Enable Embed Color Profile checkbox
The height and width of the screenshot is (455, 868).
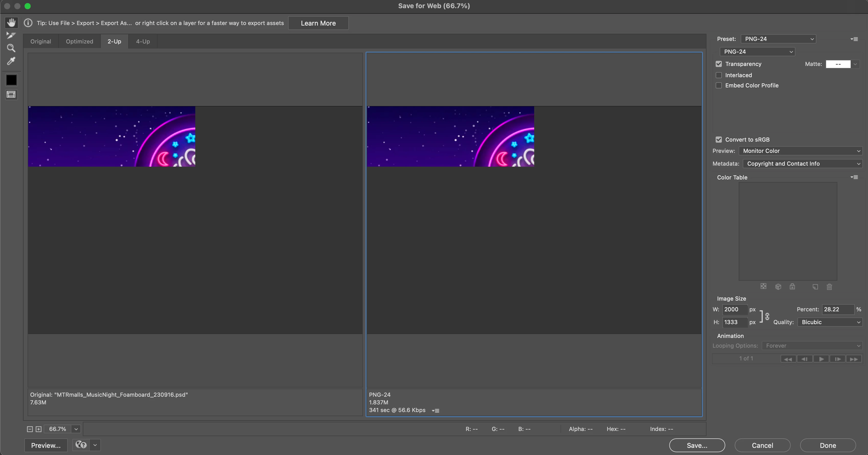pyautogui.click(x=719, y=86)
